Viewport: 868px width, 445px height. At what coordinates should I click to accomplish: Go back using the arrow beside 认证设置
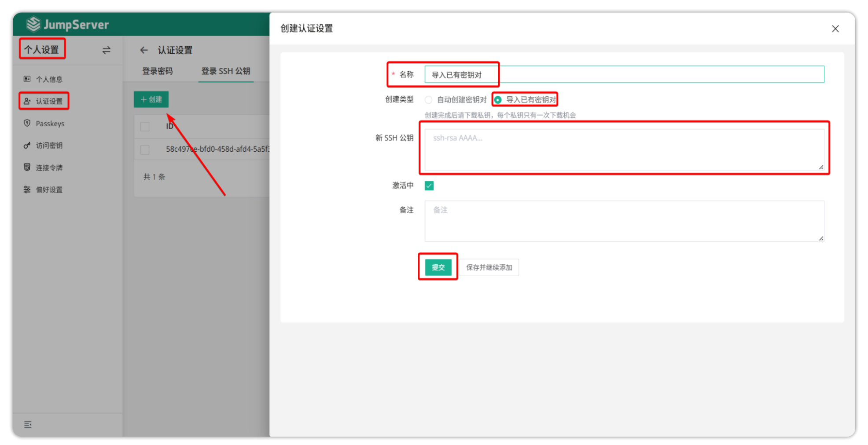click(144, 50)
